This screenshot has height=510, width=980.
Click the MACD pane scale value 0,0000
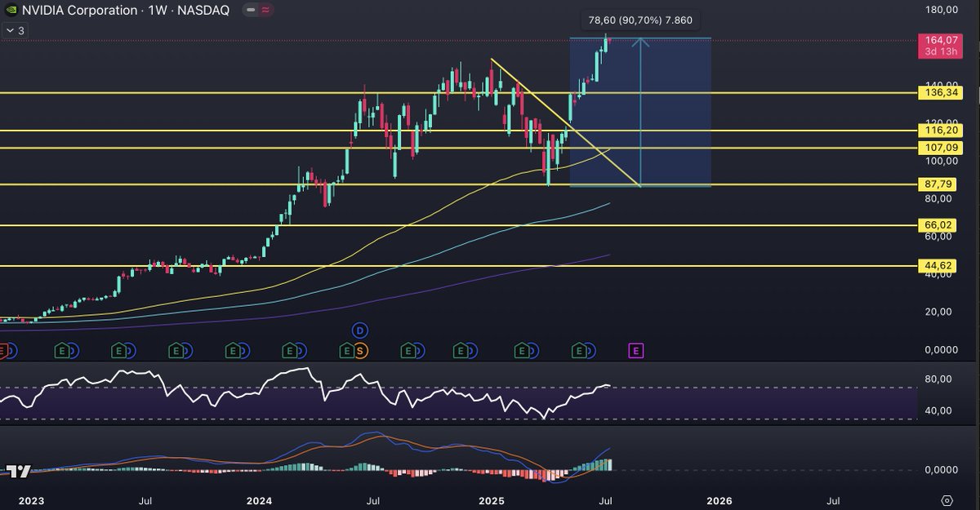941,470
